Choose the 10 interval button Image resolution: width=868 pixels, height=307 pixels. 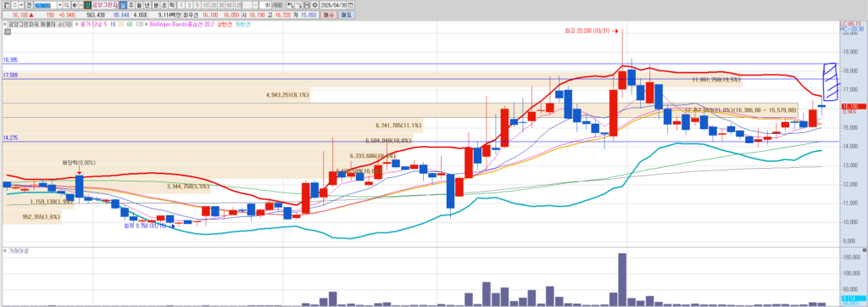click(205, 5)
